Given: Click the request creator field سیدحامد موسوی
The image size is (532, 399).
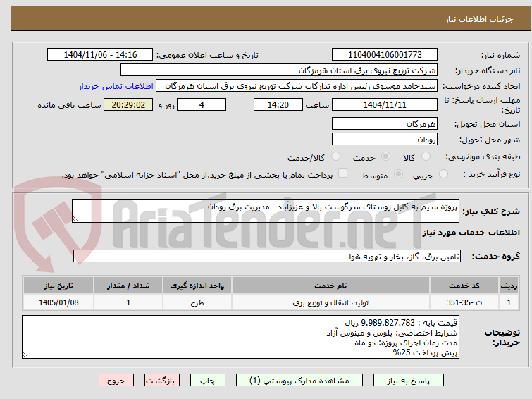Looking at the screenshot, I should 297,86.
